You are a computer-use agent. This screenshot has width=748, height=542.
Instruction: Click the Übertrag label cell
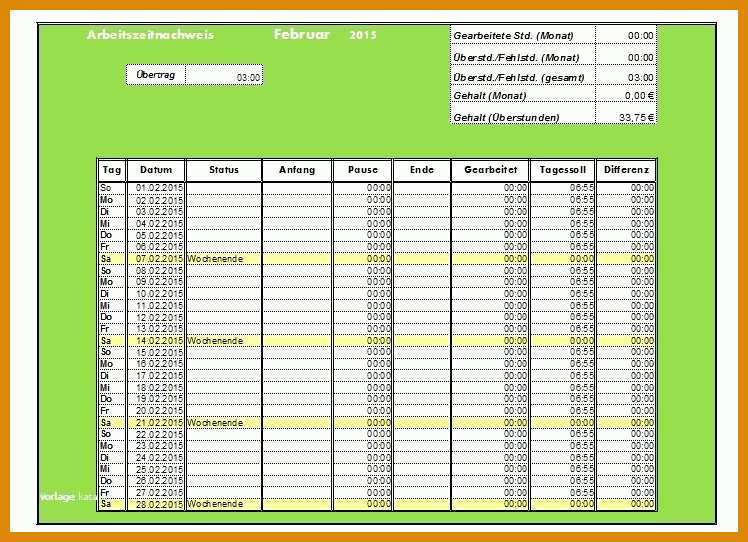coord(156,75)
